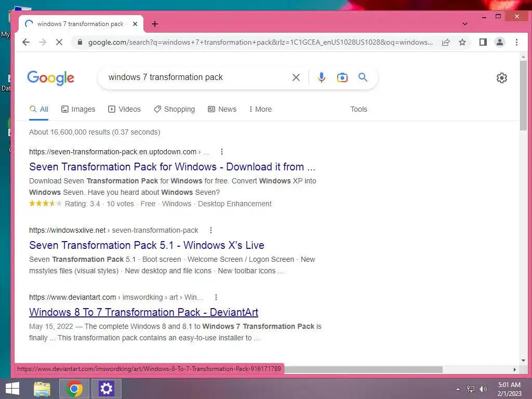Switch to Shopping results tab
532x399 pixels.
tap(174, 109)
